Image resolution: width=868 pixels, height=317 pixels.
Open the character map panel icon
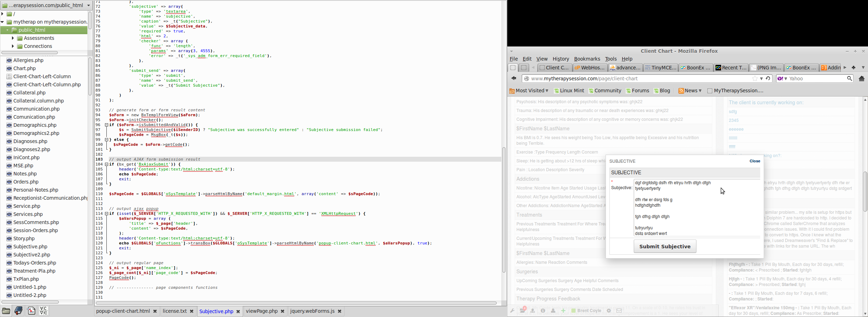click(44, 311)
